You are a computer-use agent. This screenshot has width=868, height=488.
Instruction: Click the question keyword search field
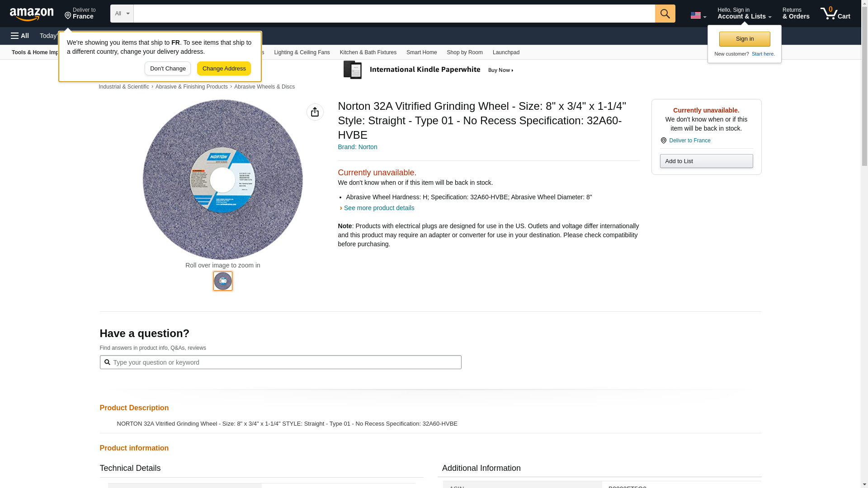pyautogui.click(x=280, y=362)
